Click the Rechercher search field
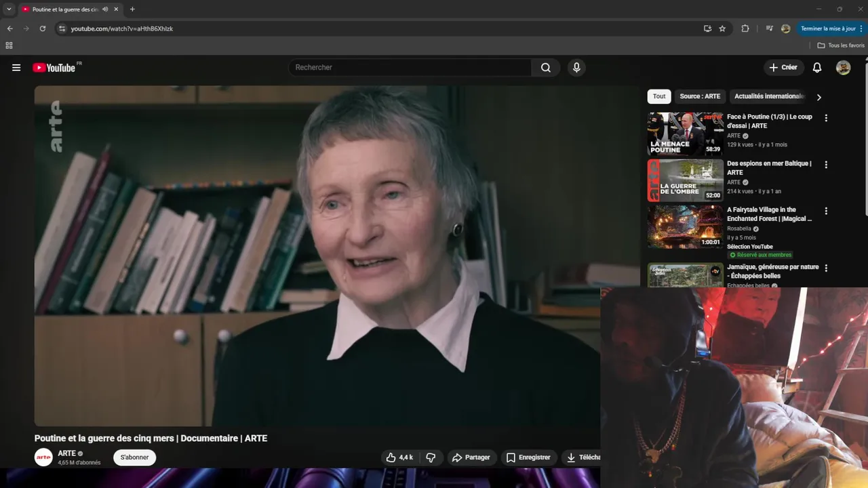This screenshot has height=488, width=868. point(410,68)
